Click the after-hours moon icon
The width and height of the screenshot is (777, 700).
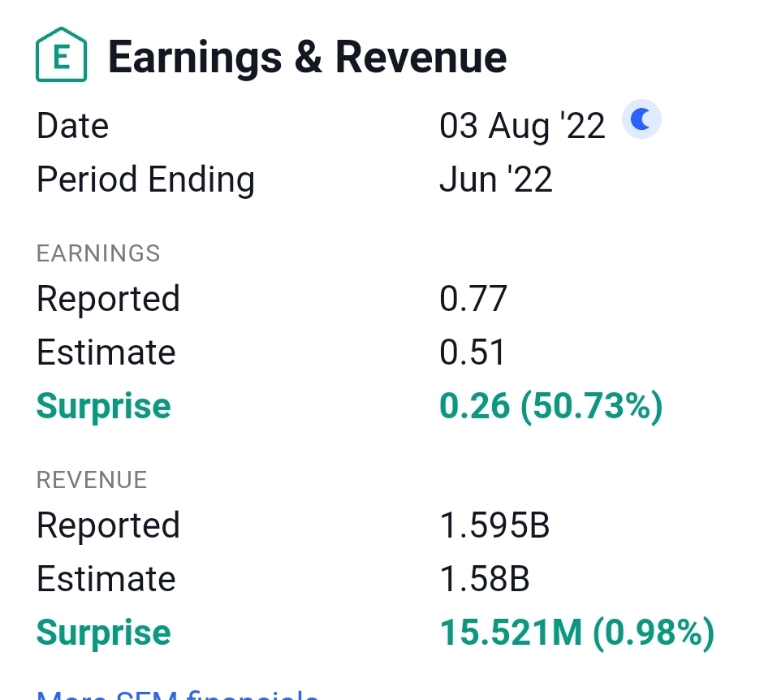(641, 121)
